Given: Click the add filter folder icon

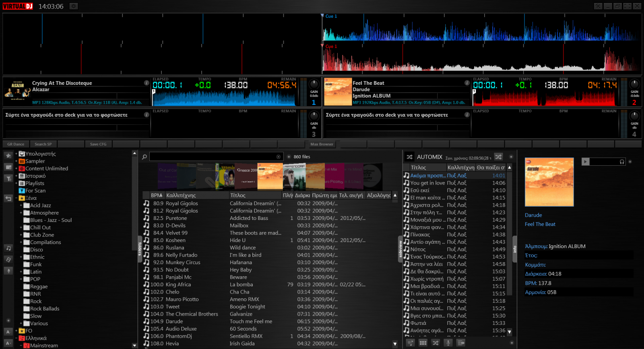Looking at the screenshot, I should (x=8, y=178).
